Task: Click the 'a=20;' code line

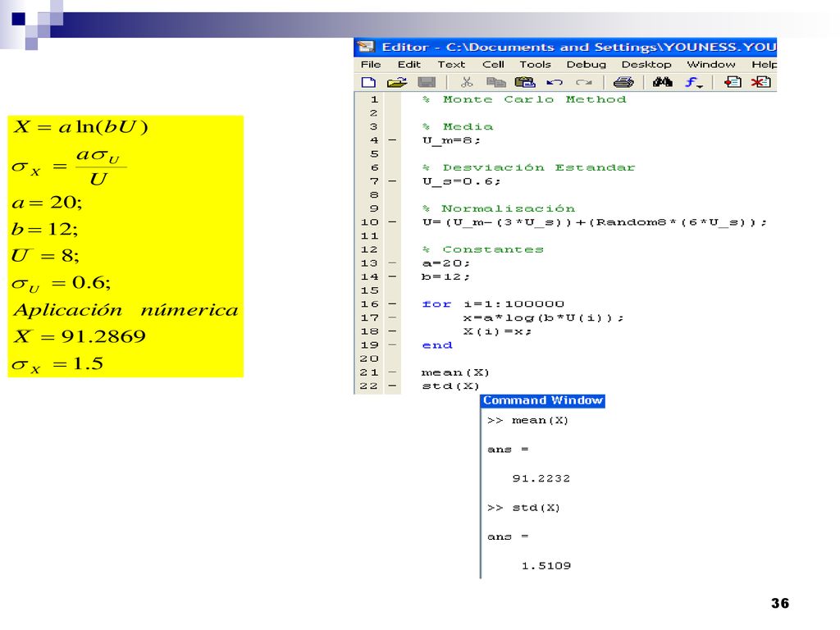Action: tap(445, 263)
